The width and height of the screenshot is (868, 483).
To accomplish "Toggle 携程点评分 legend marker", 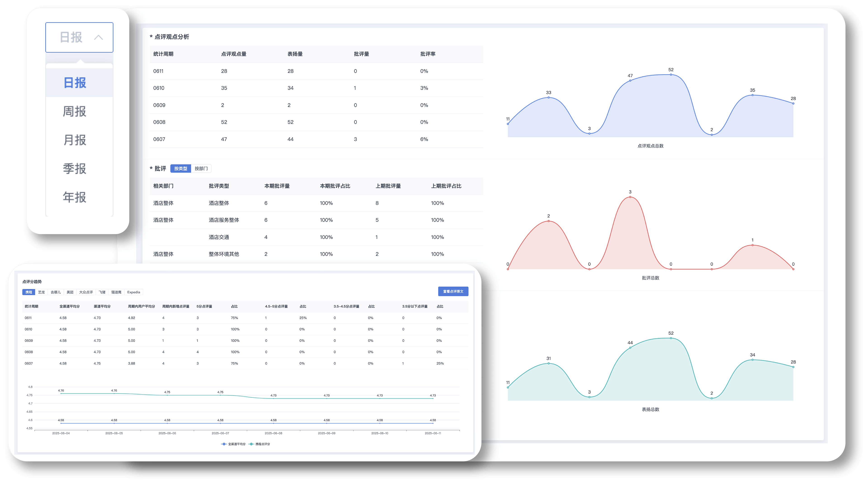I will pos(251,444).
